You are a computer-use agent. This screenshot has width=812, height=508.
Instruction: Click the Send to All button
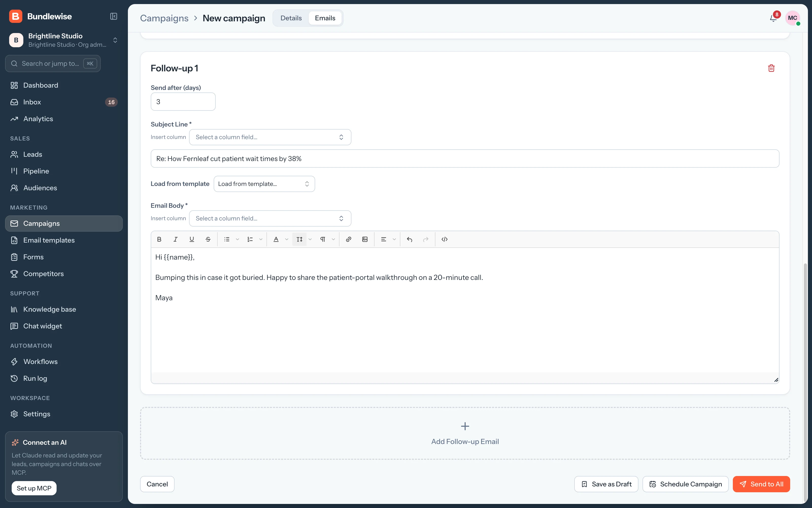point(761,484)
